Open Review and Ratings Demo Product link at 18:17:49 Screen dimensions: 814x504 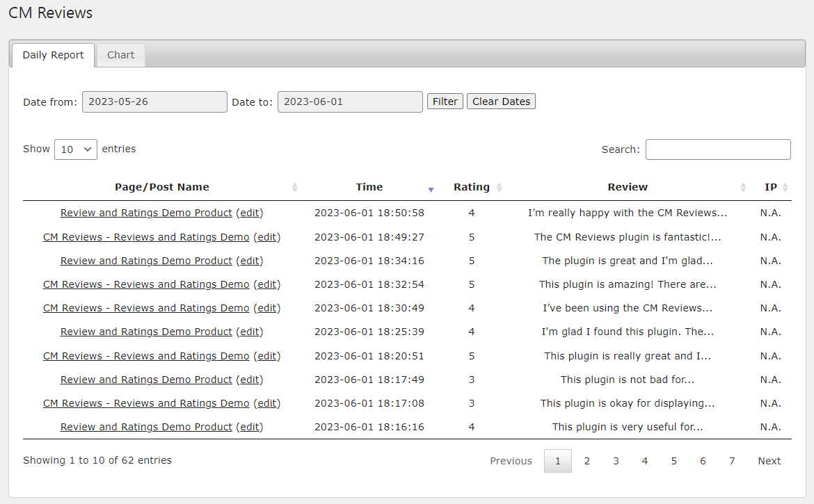coord(146,380)
